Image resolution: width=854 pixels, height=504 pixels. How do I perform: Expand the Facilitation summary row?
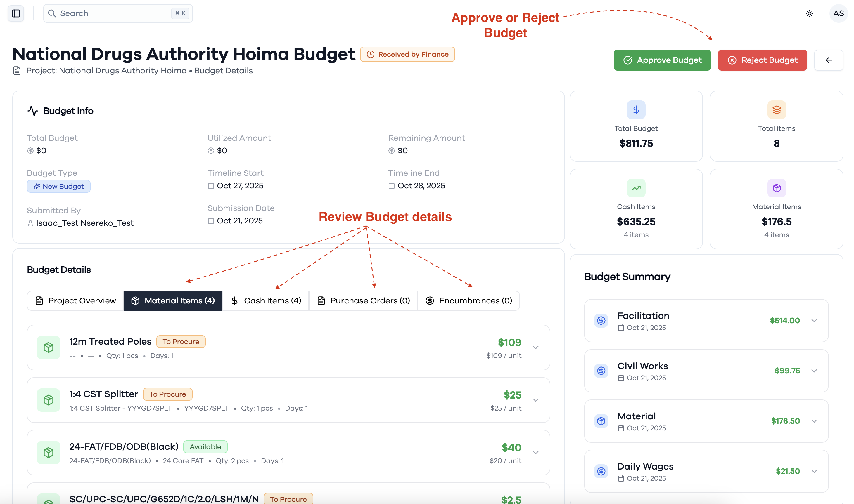[x=814, y=320]
